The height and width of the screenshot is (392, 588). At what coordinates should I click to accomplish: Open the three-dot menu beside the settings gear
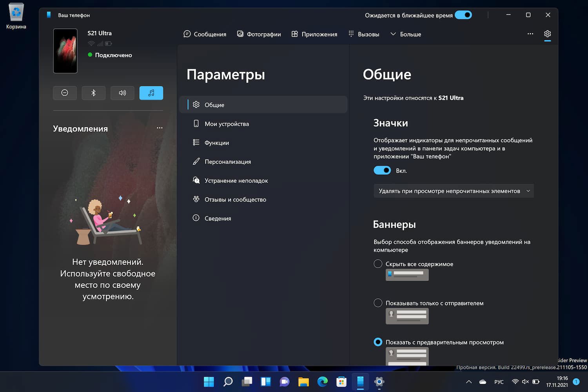(530, 34)
